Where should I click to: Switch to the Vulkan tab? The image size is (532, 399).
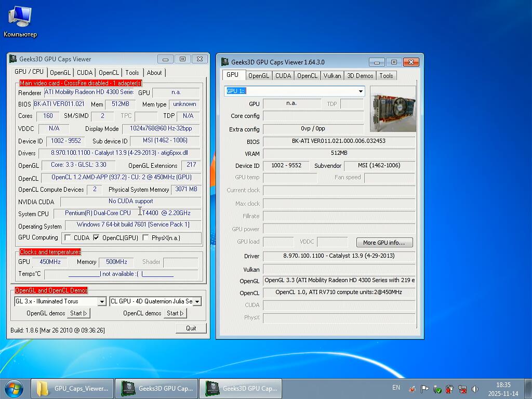332,76
